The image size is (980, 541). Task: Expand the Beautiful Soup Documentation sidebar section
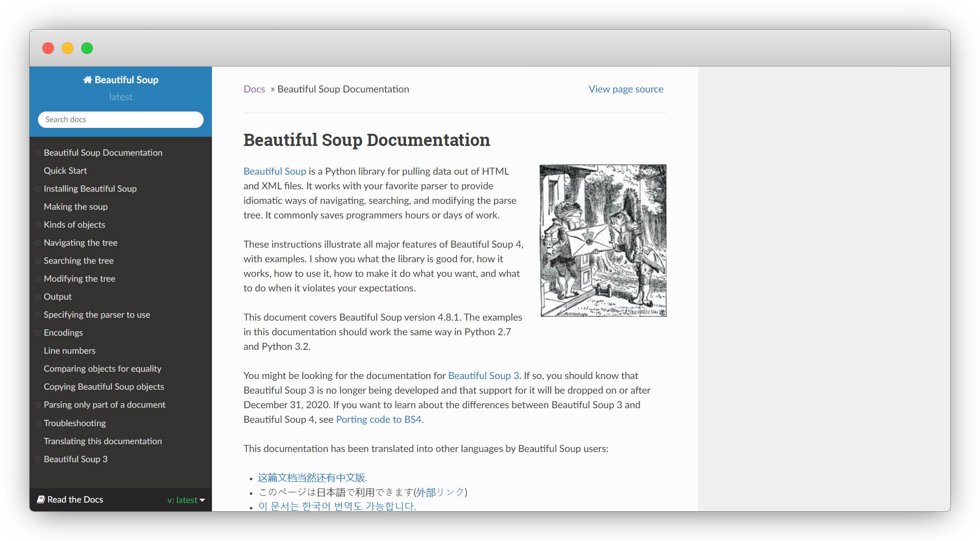tap(38, 153)
